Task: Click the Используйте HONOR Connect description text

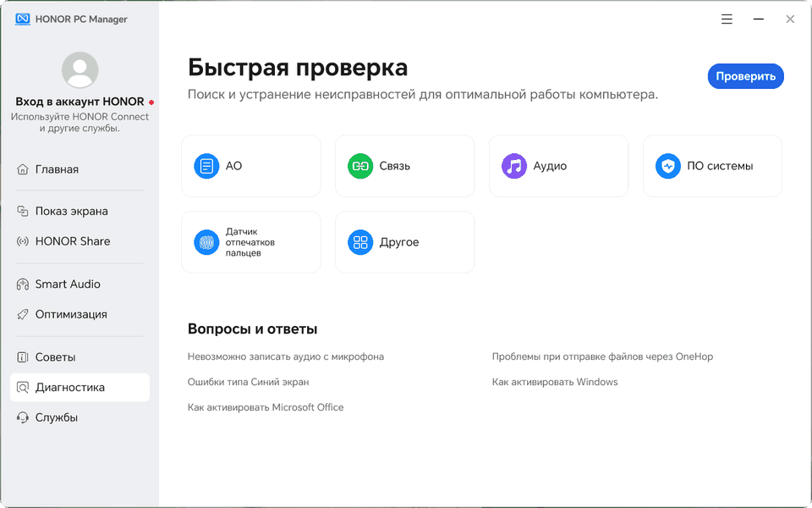Action: click(x=80, y=122)
